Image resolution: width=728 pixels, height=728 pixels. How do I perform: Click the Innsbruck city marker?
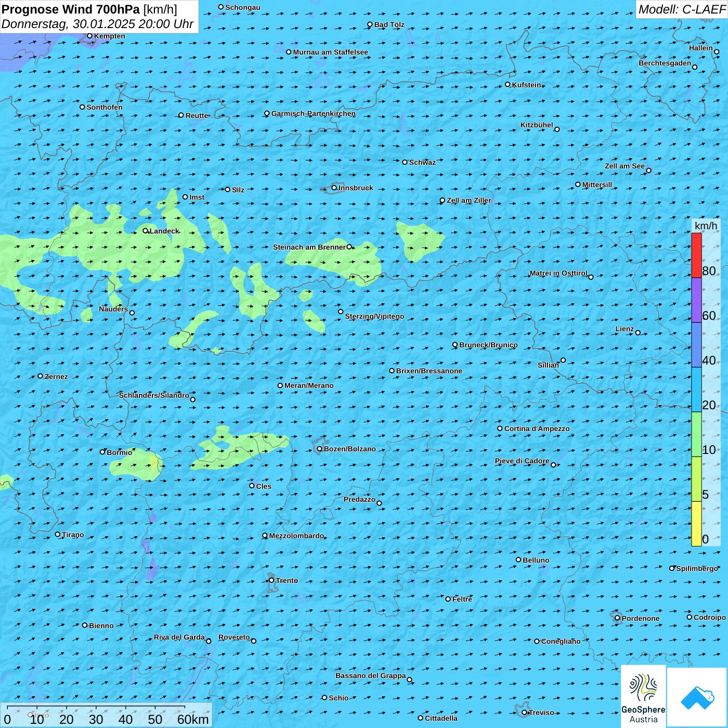(334, 188)
